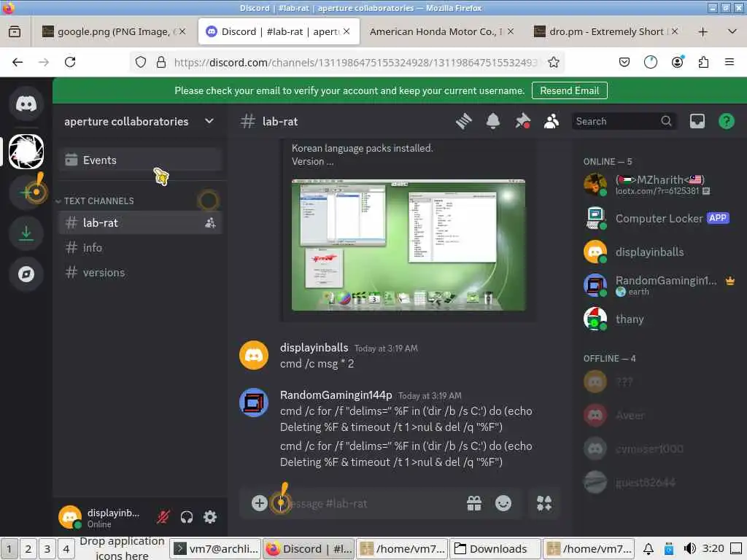Switch to google.png browser tab
This screenshot has height=560, width=747.
[x=113, y=31]
